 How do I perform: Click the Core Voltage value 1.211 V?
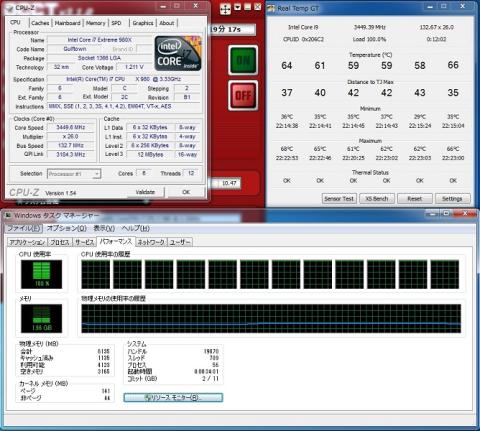pos(134,67)
